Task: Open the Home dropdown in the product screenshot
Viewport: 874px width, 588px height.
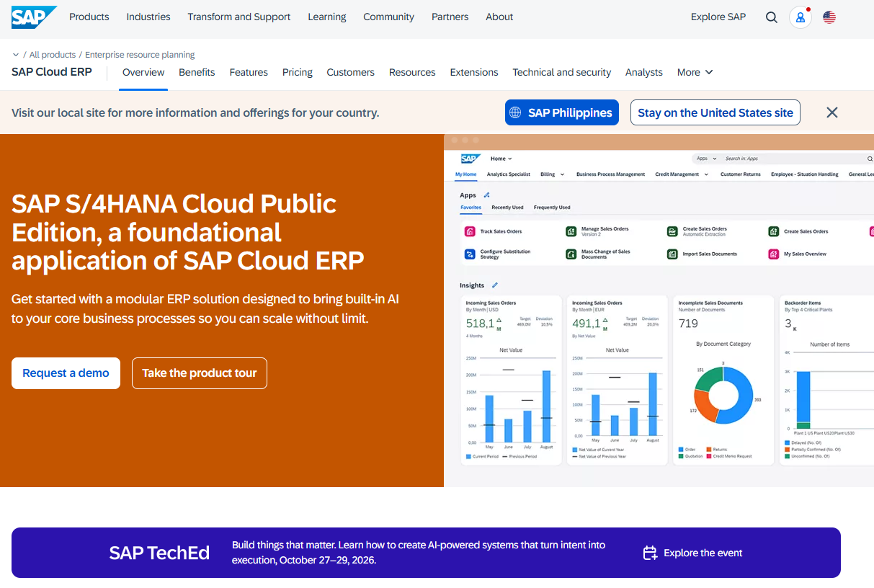Action: (x=501, y=159)
